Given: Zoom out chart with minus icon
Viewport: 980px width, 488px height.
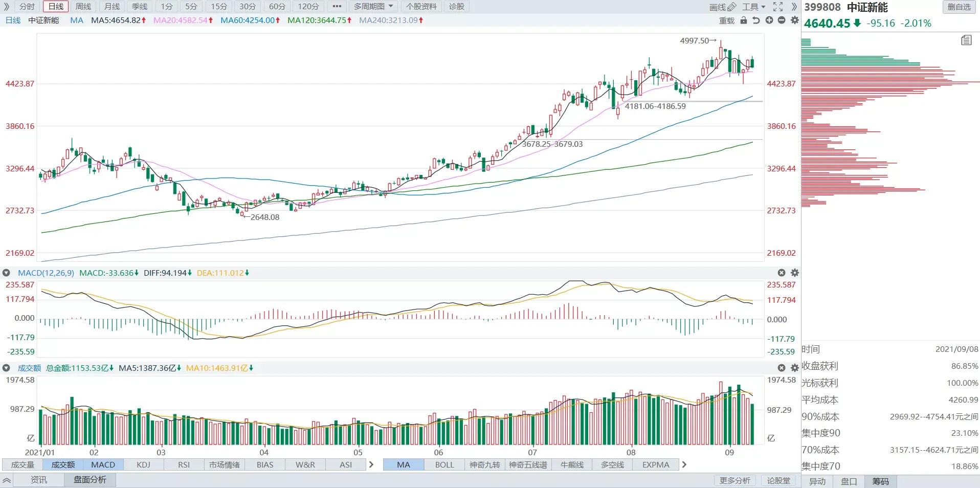Looking at the screenshot, I should [782, 20].
